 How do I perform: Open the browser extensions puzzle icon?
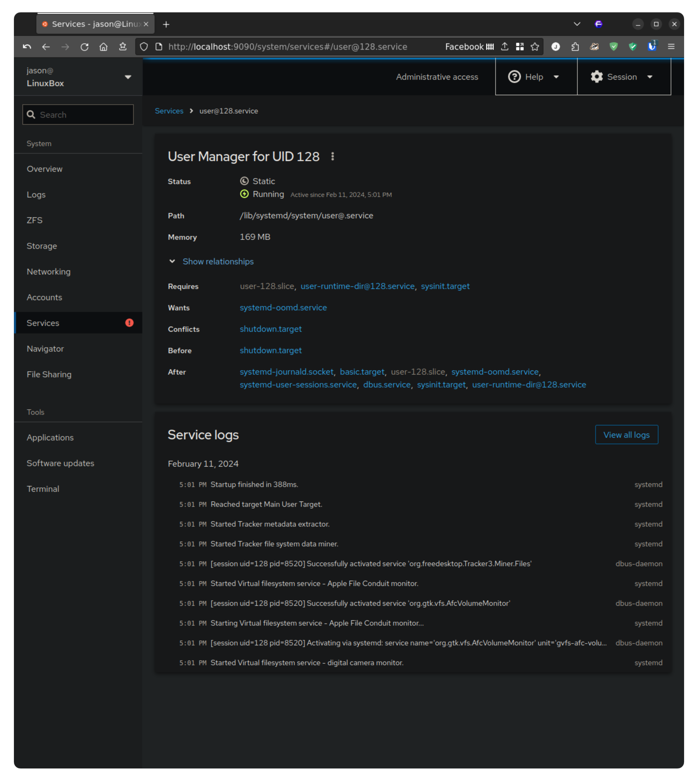pyautogui.click(x=575, y=47)
